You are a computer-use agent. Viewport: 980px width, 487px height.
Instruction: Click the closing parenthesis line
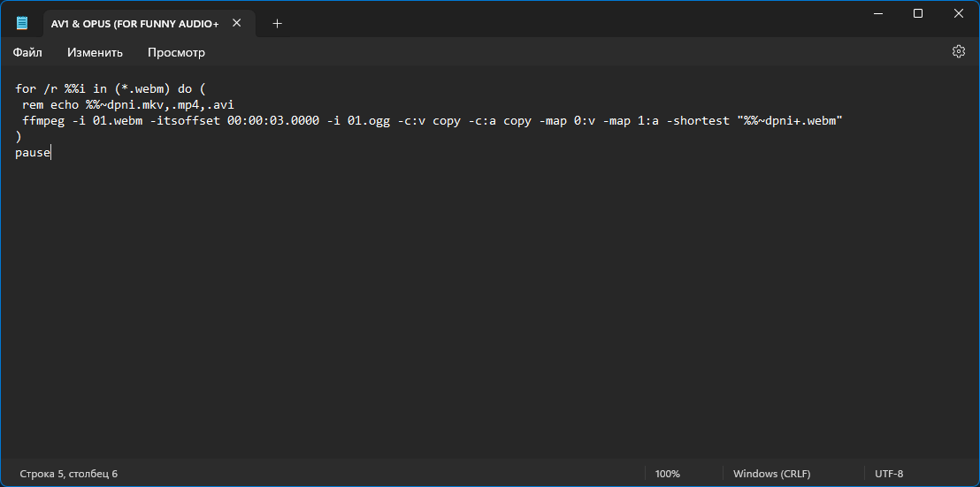click(19, 137)
